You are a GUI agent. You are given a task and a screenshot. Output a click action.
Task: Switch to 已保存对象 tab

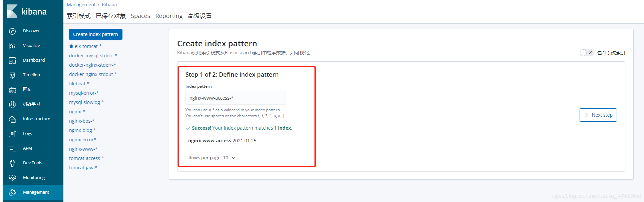[111, 16]
